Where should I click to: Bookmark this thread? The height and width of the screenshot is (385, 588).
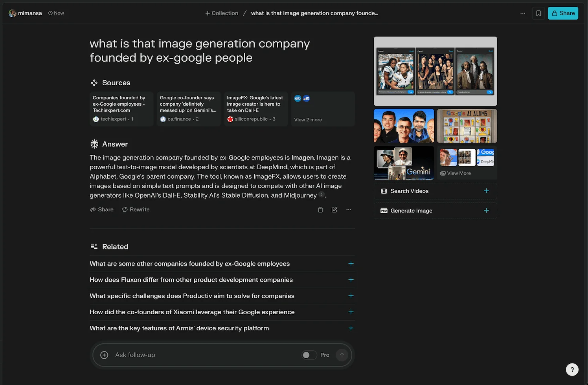pos(538,13)
